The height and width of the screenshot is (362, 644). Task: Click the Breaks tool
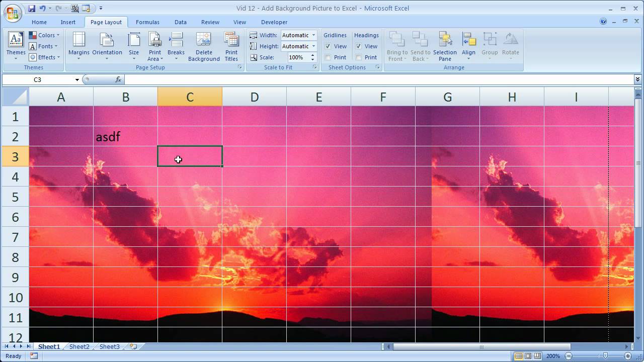176,46
